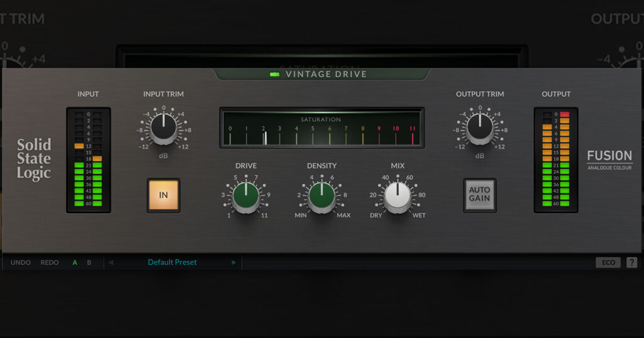This screenshot has width=644, height=338.
Task: Toggle the ECO mode button
Action: click(608, 263)
